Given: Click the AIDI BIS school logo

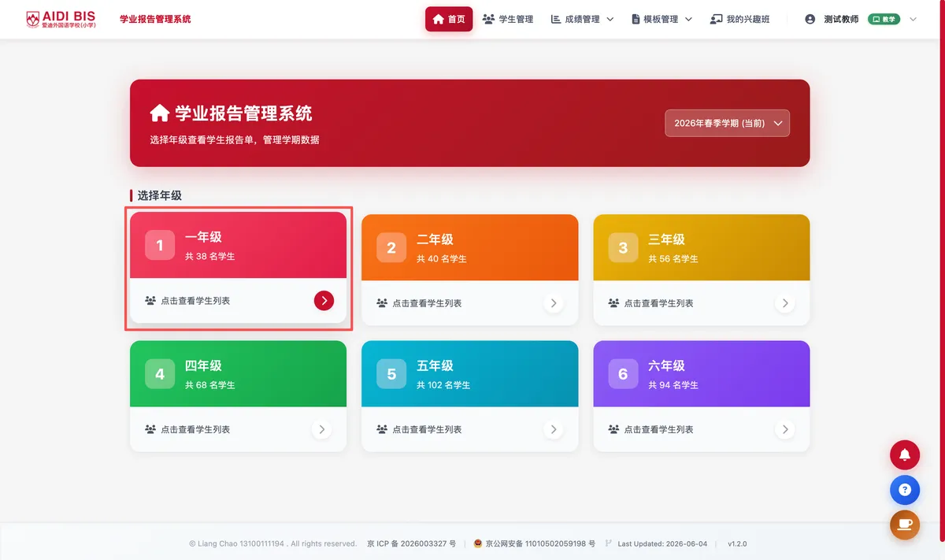Looking at the screenshot, I should pos(61,19).
